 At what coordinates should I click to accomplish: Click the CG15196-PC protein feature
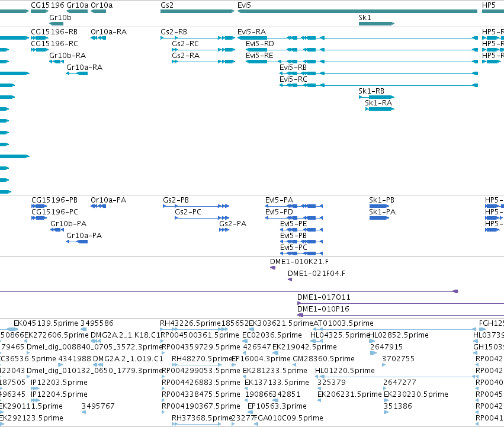[39, 218]
